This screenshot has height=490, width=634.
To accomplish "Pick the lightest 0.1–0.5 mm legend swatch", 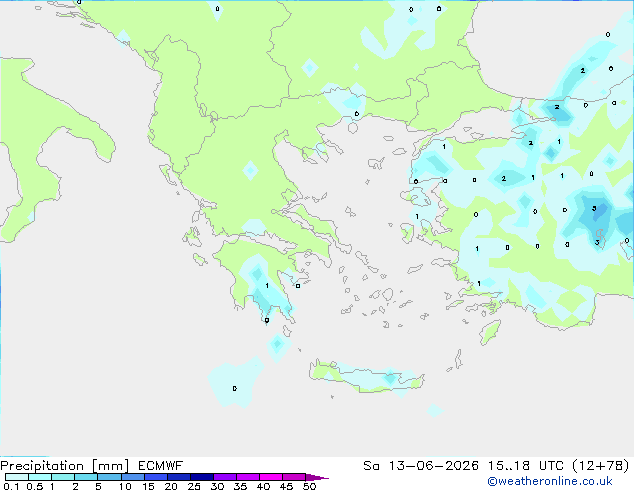I will [x=17, y=477].
